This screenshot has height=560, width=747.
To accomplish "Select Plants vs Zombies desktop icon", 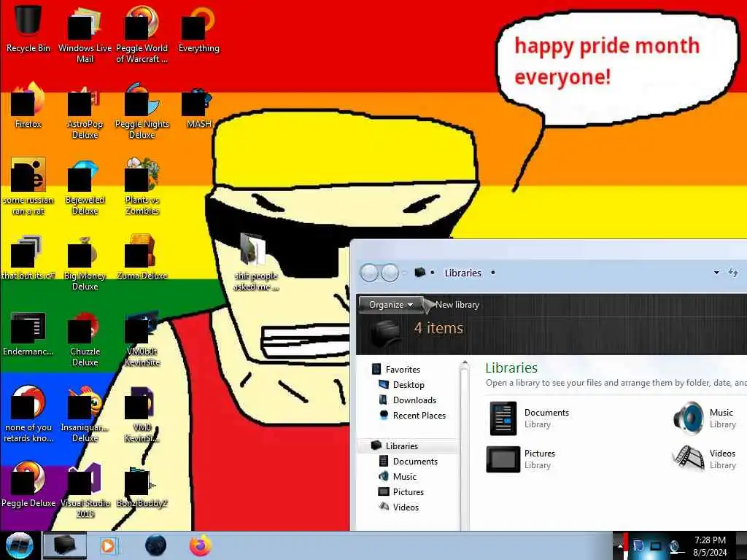I will click(142, 186).
